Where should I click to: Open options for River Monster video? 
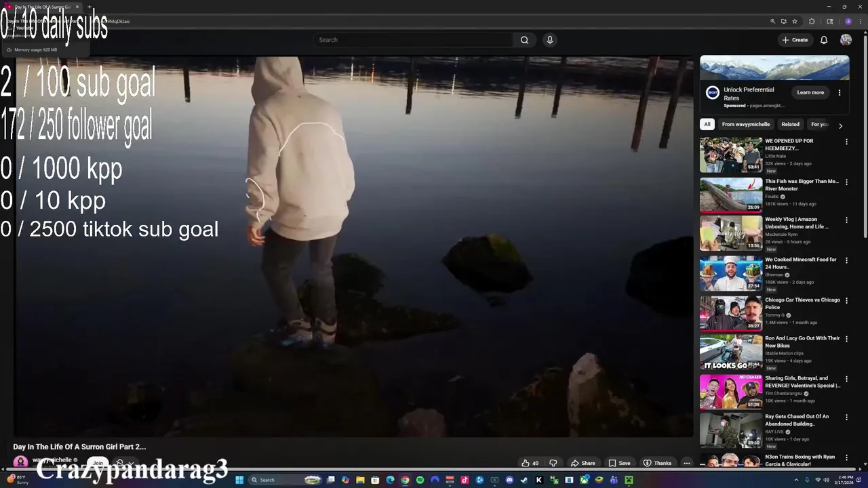click(846, 182)
